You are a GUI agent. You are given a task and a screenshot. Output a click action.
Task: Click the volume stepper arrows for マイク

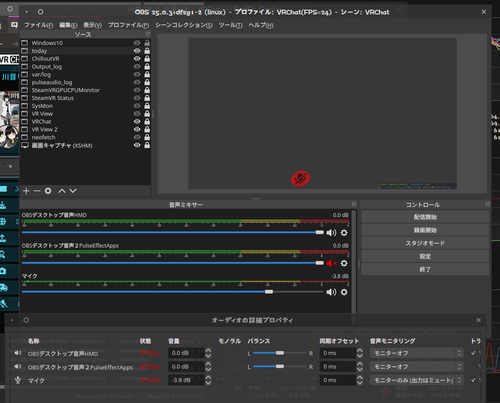pos(208,380)
